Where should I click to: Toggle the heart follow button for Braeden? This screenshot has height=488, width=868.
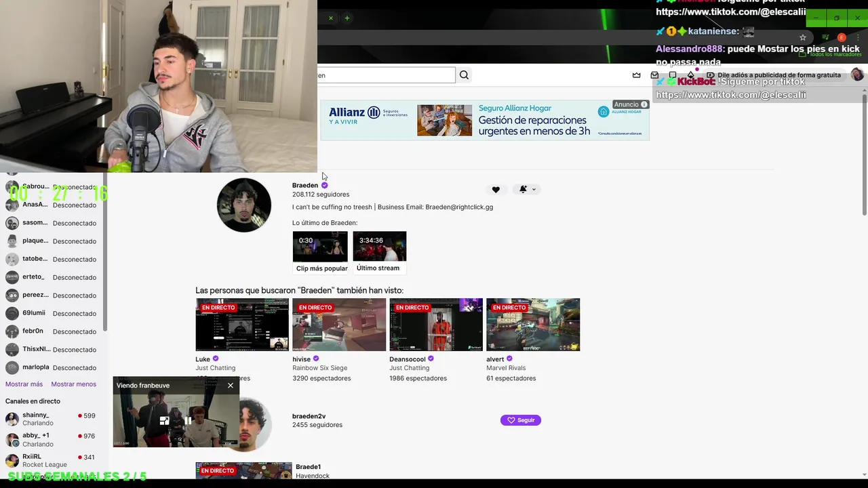[496, 190]
